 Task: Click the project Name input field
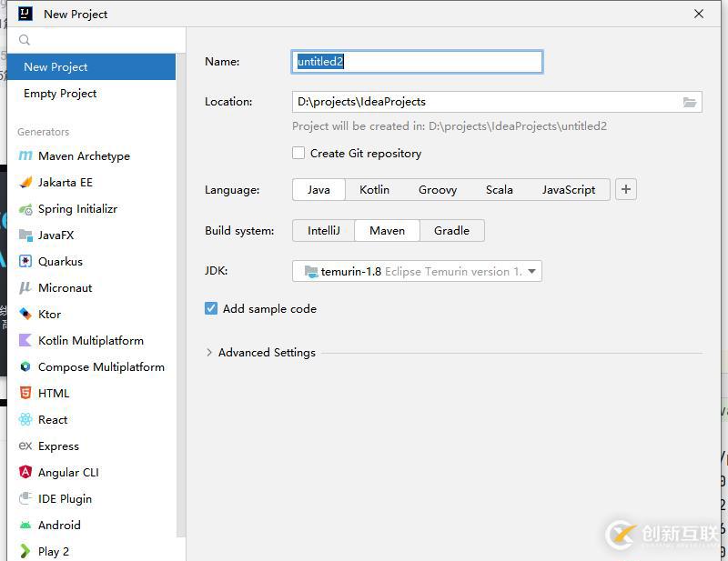click(x=417, y=62)
